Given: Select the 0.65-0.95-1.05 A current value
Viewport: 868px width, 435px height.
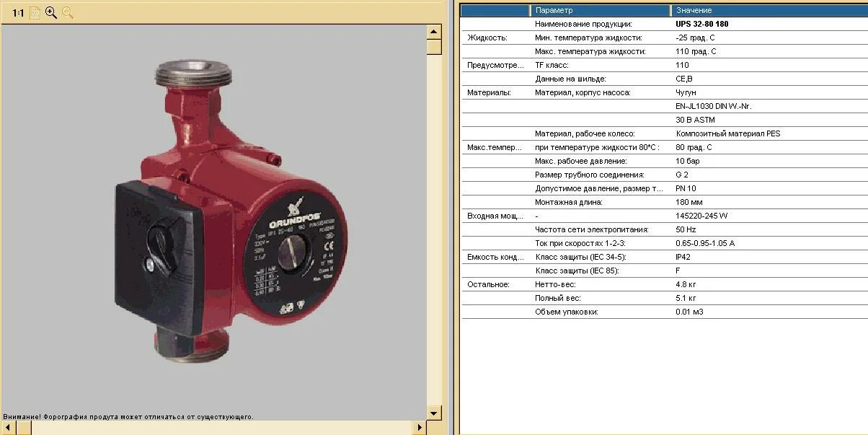Looking at the screenshot, I should coord(705,243).
